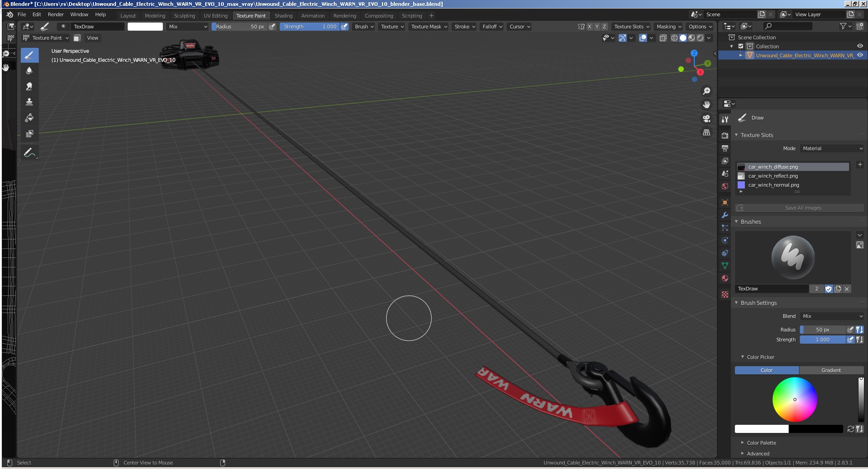Viewport: 868px width, 469px height.
Task: Open Active Tool properties tab
Action: pyautogui.click(x=725, y=120)
